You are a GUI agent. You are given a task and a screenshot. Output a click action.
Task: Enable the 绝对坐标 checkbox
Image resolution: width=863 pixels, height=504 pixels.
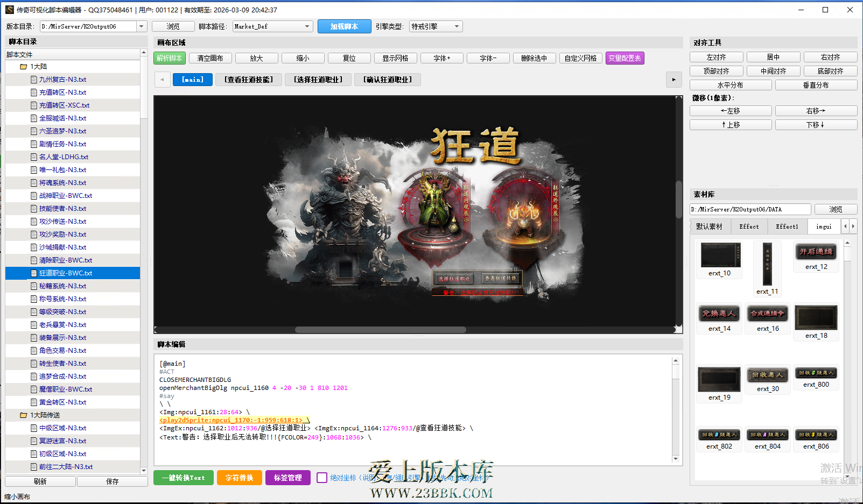(x=322, y=477)
